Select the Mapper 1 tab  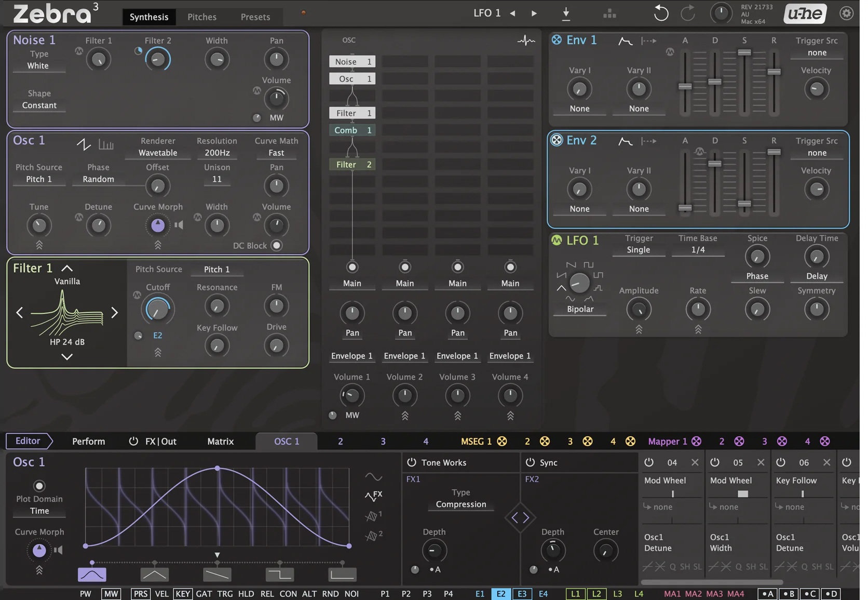click(667, 442)
